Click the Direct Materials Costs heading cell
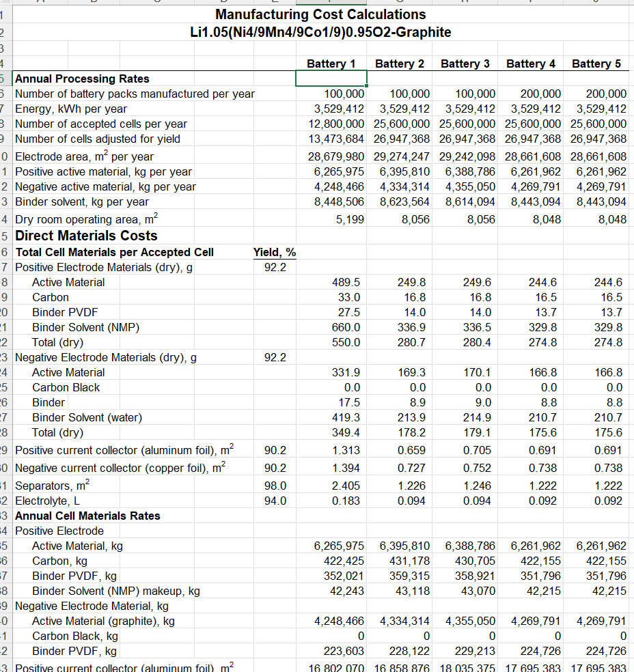This screenshot has width=634, height=672. coord(86,236)
